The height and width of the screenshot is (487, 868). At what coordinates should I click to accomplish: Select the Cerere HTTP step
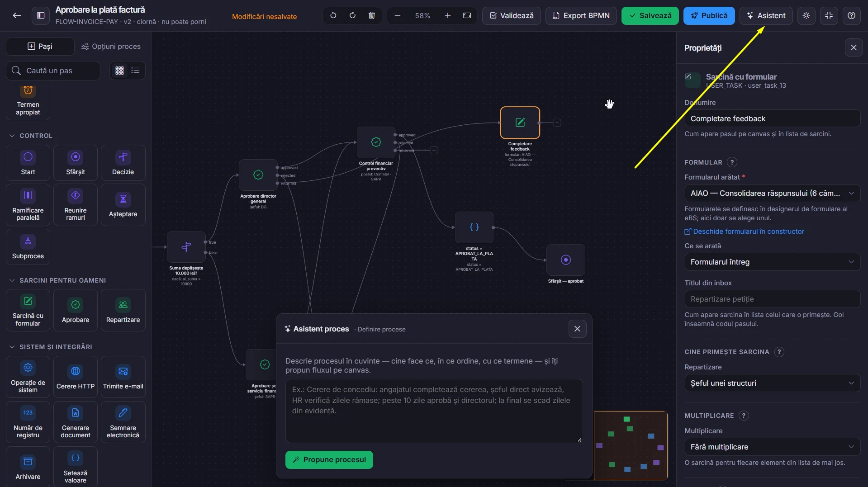coord(76,377)
